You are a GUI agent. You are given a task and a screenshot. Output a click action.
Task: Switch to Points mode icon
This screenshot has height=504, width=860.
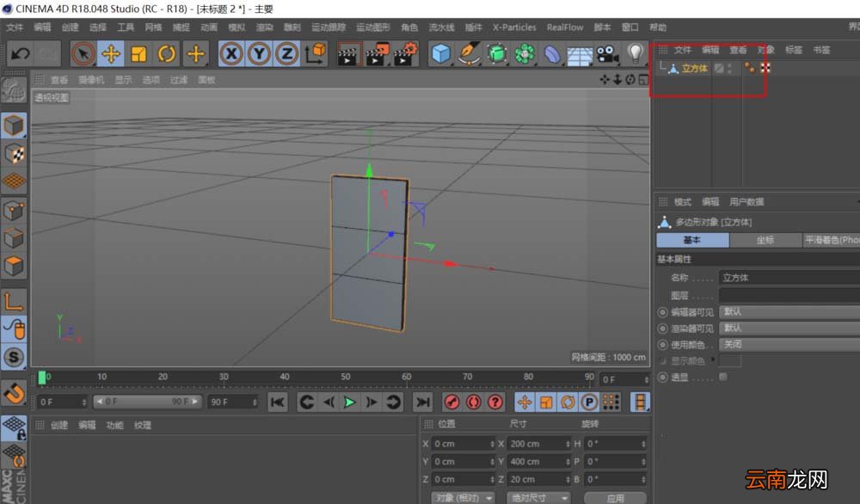(14, 210)
